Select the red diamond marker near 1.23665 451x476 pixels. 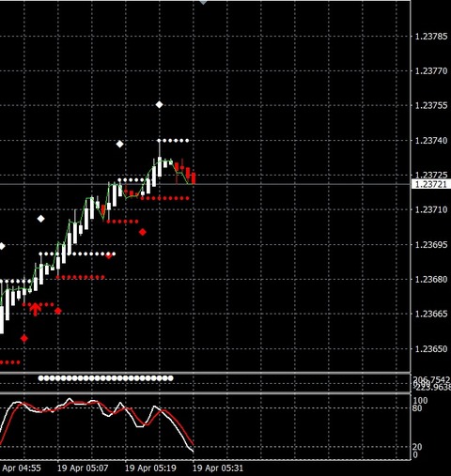point(58,311)
